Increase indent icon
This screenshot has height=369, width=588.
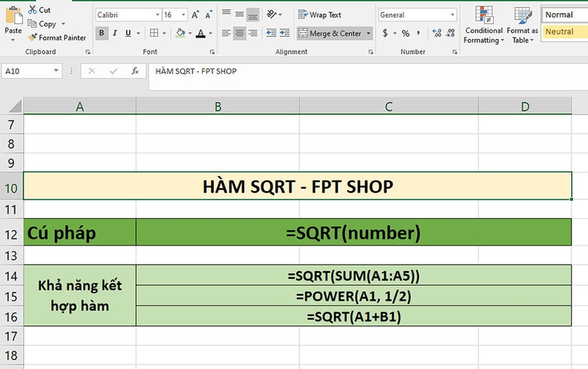tap(285, 33)
